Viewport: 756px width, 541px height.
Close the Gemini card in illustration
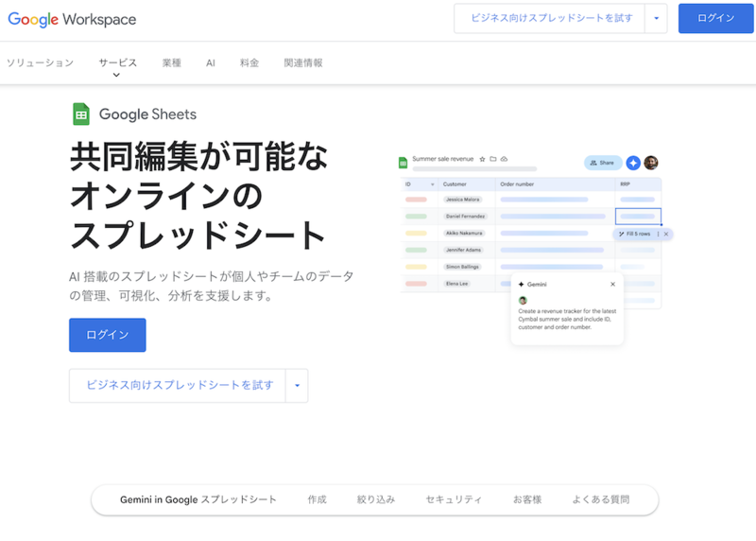612,285
